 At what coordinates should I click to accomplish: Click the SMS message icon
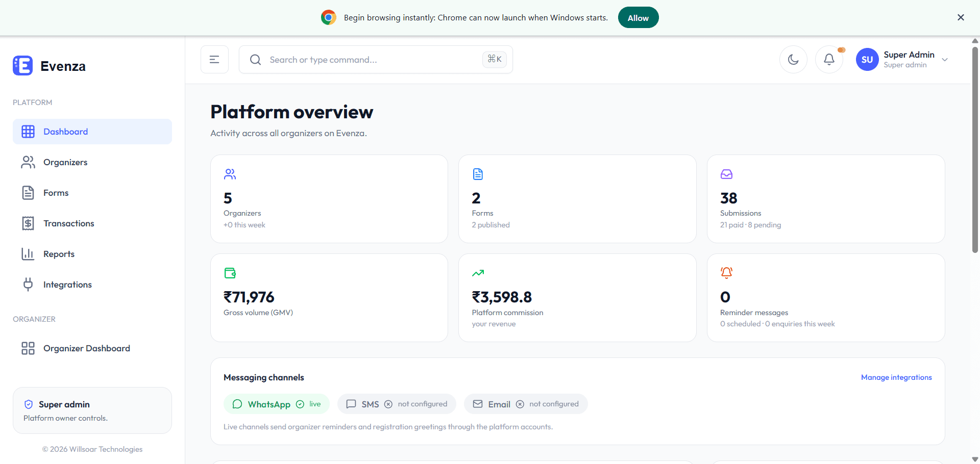[x=351, y=404]
